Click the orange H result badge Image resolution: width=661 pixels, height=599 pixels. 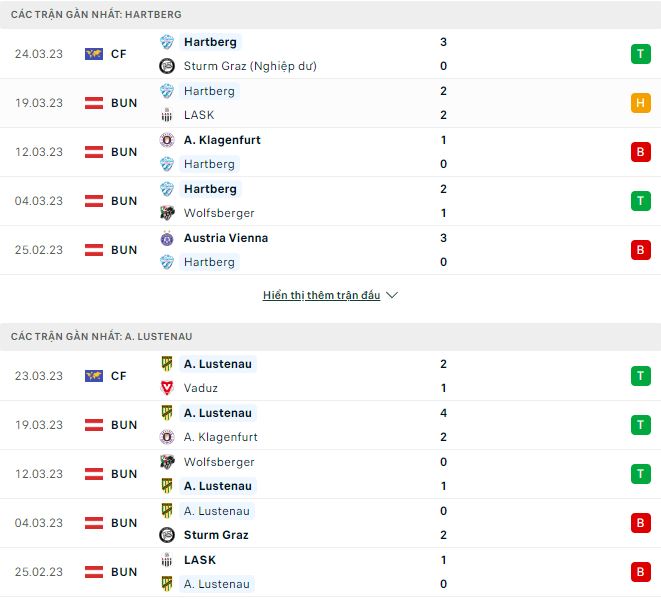tap(640, 103)
